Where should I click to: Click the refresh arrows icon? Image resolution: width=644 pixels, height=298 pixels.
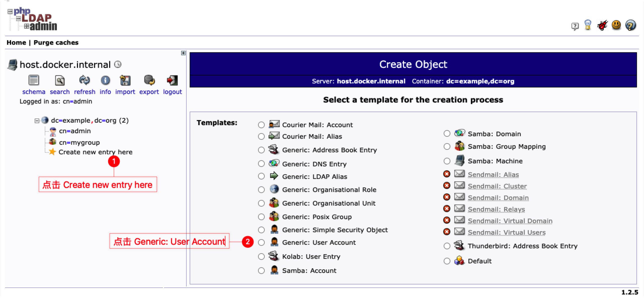[x=85, y=80]
